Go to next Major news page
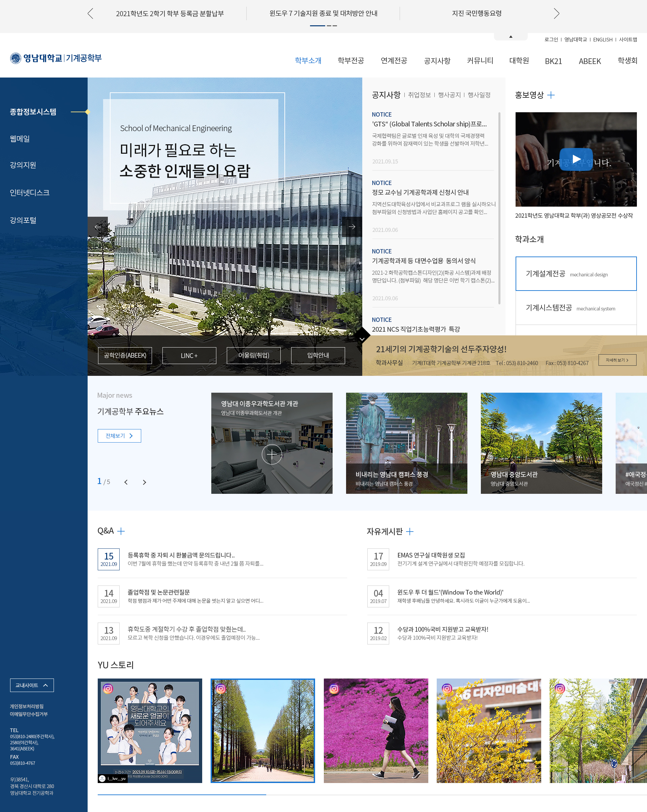This screenshot has width=647, height=812. [144, 482]
